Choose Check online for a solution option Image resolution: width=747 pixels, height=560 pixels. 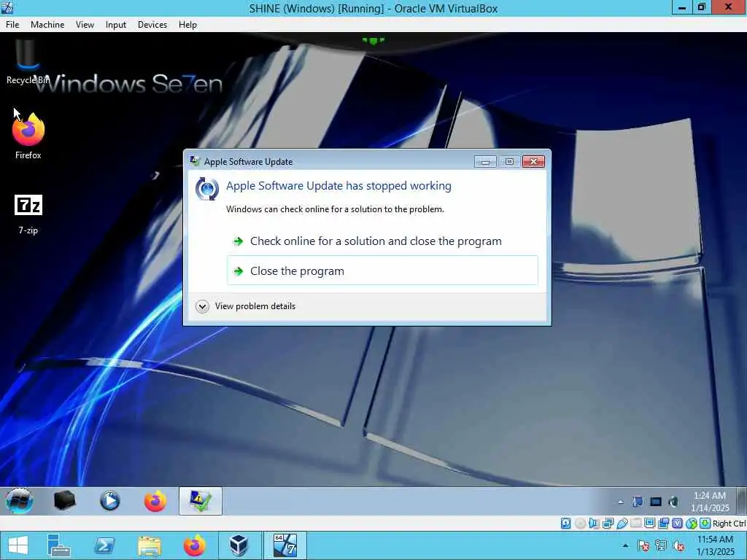tap(382, 241)
